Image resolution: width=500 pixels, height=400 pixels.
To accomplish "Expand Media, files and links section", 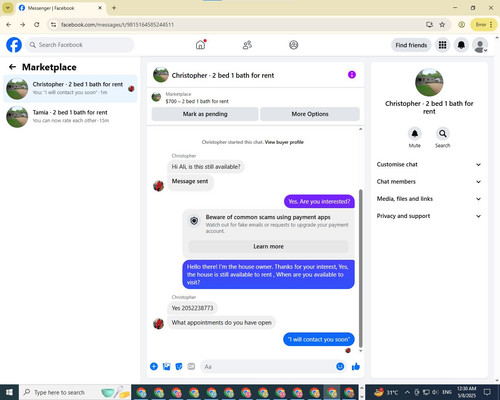I will click(x=429, y=199).
